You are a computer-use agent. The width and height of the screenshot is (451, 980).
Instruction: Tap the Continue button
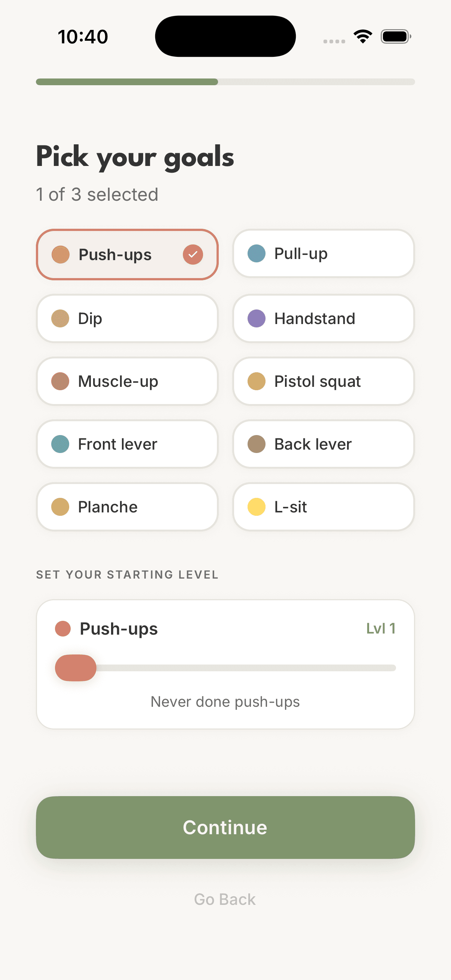[225, 827]
